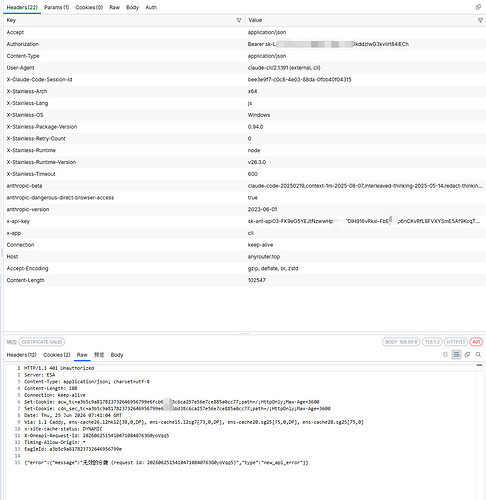Click the CERTIFICATE VALID badge
486x500 pixels.
[42, 342]
